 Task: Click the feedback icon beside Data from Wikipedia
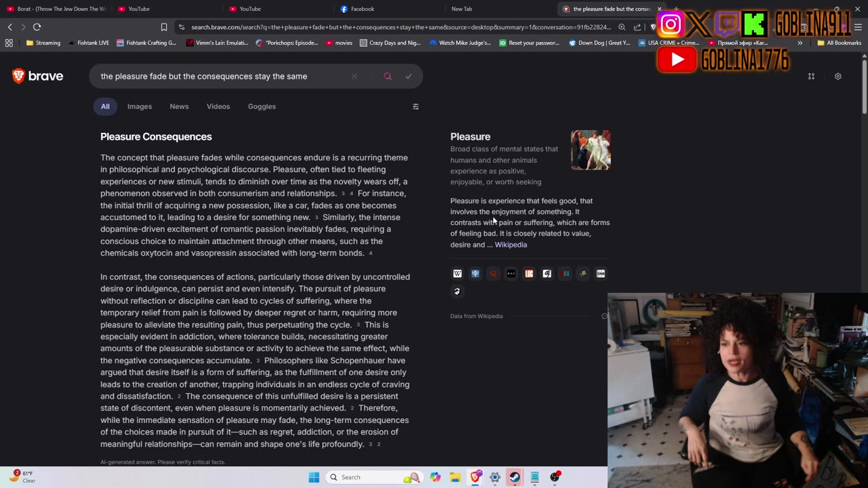point(605,317)
